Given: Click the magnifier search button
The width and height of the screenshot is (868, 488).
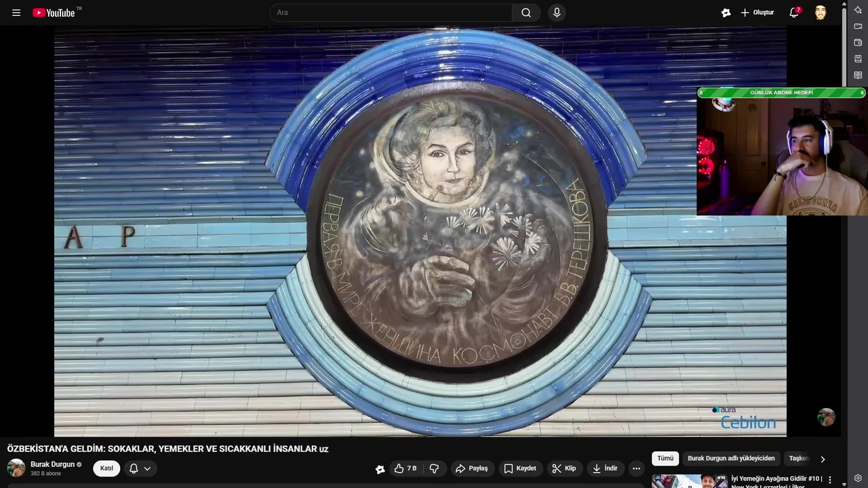Looking at the screenshot, I should 526,13.
